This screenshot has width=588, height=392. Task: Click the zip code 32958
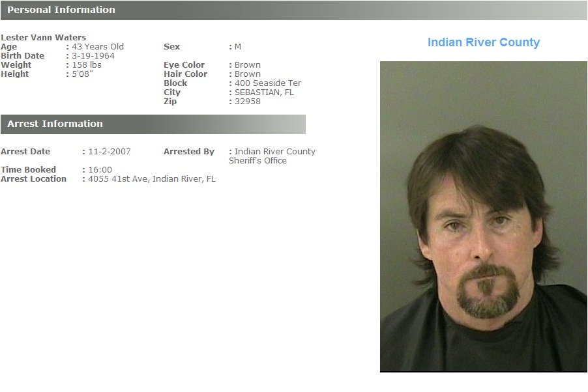coord(247,101)
